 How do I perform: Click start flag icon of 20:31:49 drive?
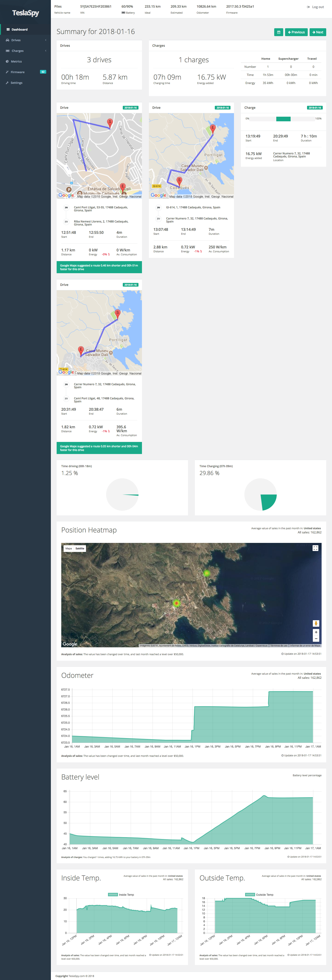pos(66,385)
